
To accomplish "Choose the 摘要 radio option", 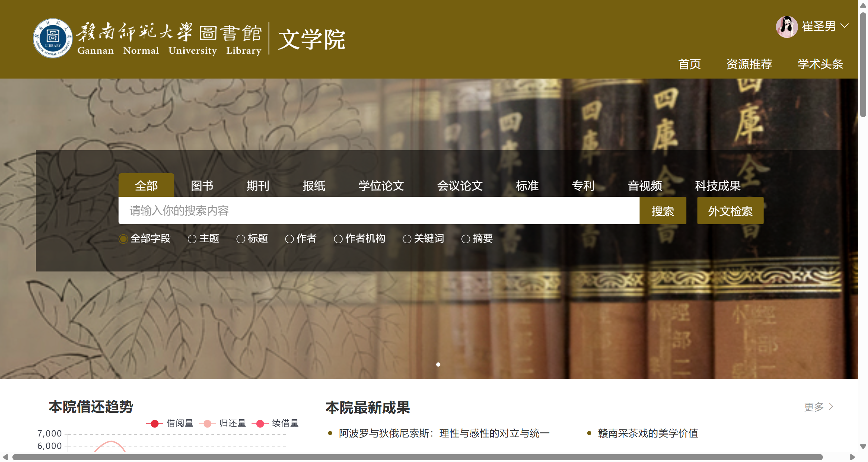I will pos(466,239).
